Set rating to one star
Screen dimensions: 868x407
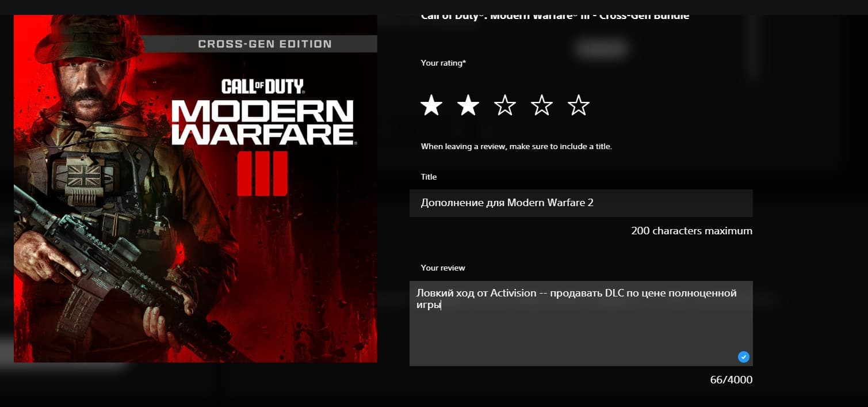pyautogui.click(x=431, y=105)
